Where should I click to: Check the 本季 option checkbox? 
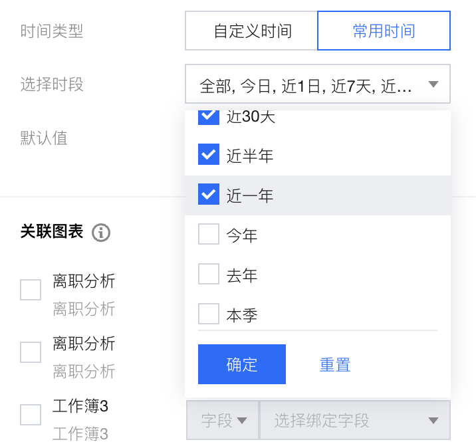pos(209,314)
